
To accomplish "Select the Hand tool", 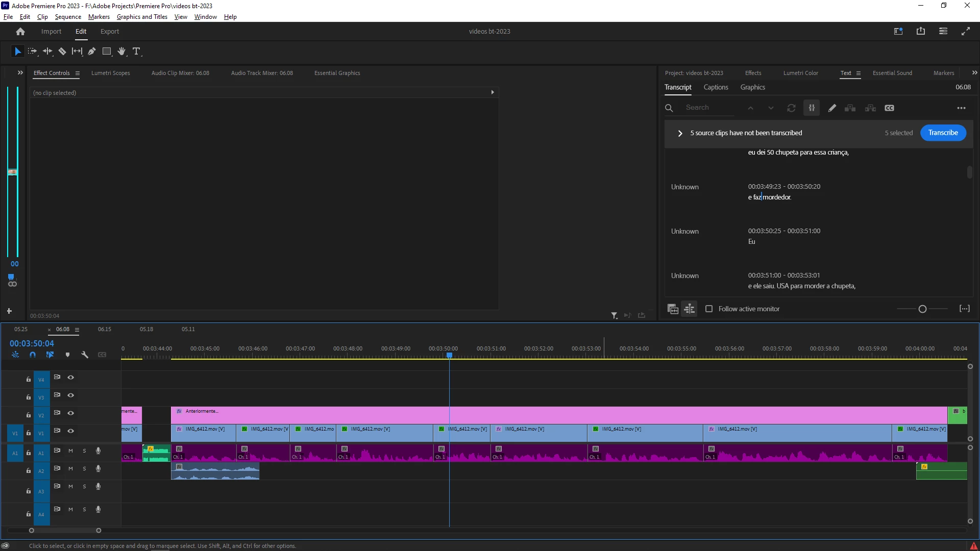I will coord(121,52).
